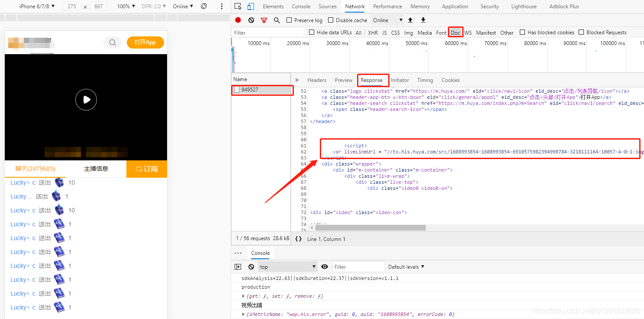This screenshot has height=319, width=644.
Task: Click the orange 打开App button
Action: click(x=145, y=42)
